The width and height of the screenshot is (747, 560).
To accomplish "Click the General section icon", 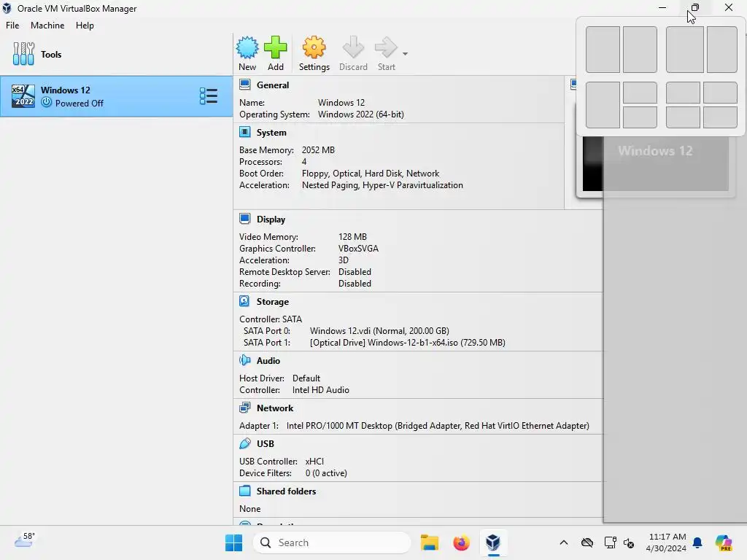I will [245, 85].
